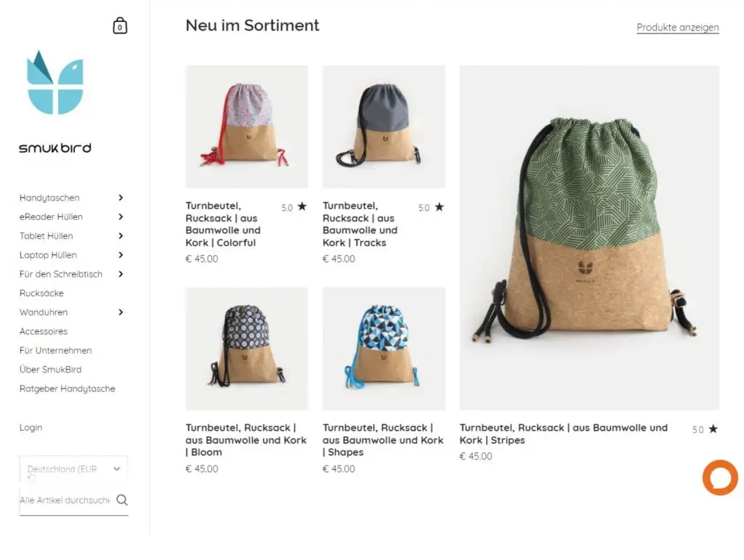Image resolution: width=744 pixels, height=560 pixels.
Task: Expand the Handytaschen submenu arrow
Action: coord(121,198)
